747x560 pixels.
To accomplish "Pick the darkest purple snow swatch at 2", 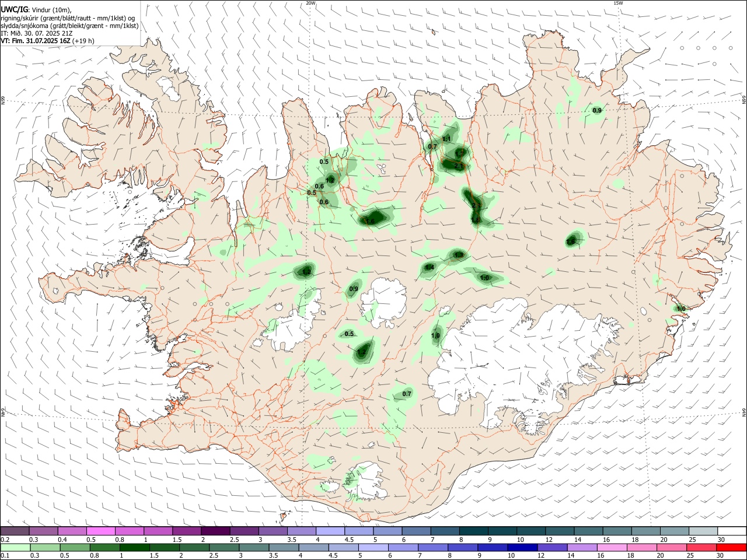I will coord(215,531).
